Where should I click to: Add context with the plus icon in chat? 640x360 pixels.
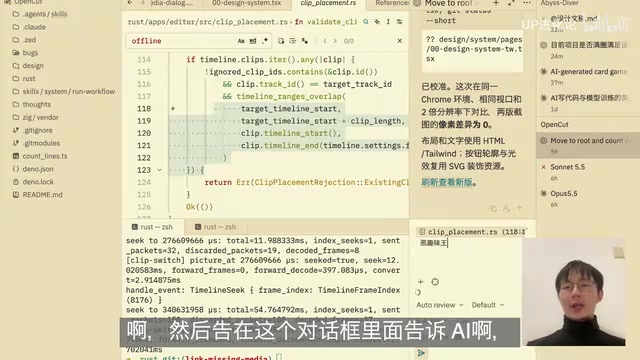[420, 282]
